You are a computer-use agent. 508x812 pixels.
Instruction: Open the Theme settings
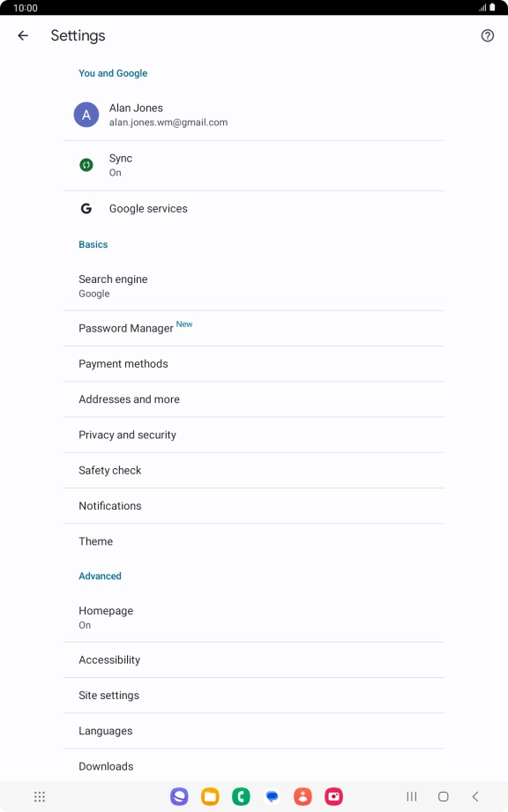pyautogui.click(x=254, y=541)
